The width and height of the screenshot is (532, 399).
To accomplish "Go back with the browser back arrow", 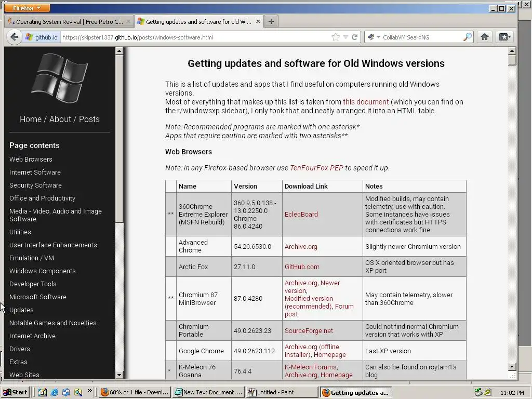I will point(14,37).
